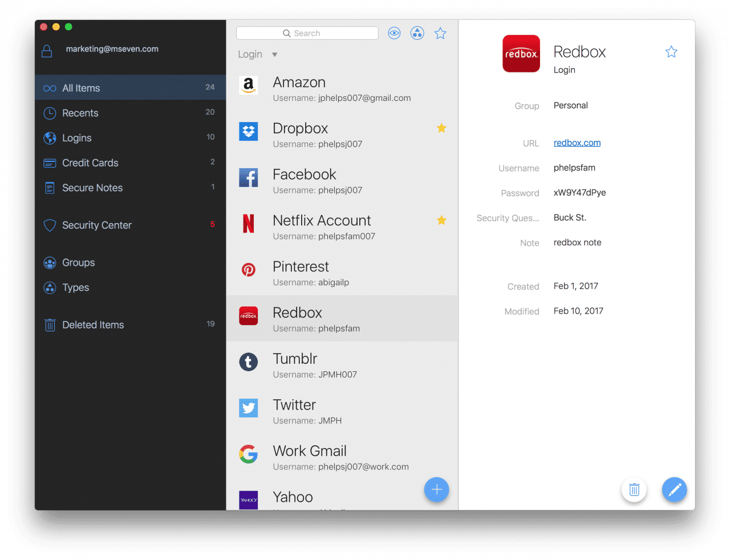Click the groups filter icon next to search
This screenshot has height=560, width=730.
coord(417,33)
